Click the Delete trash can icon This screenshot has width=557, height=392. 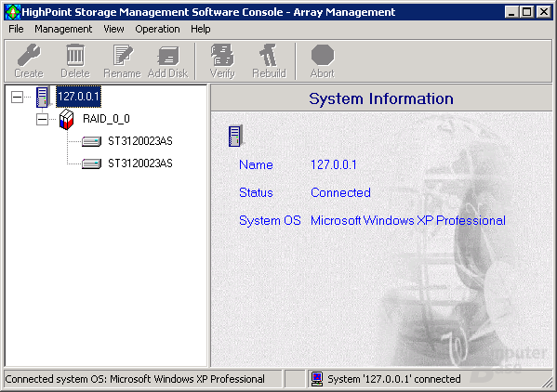(x=75, y=55)
